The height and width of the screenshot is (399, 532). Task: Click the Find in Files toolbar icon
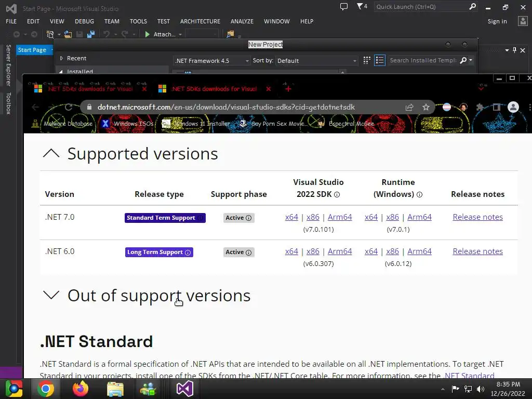point(230,34)
